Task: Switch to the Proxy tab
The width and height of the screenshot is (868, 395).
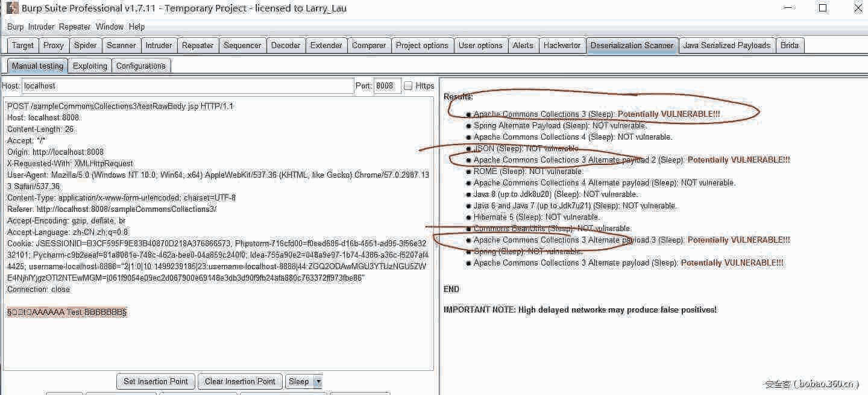Action: (x=53, y=45)
